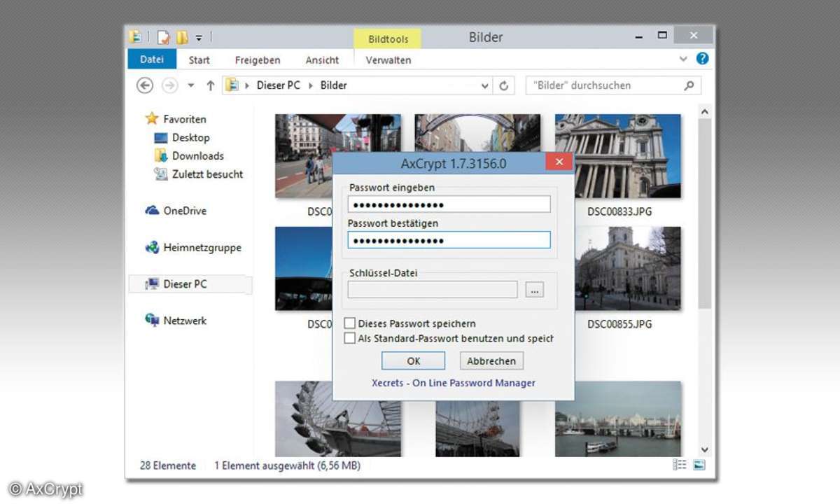The image size is (840, 504).
Task: Open the Datei menu
Action: click(152, 59)
